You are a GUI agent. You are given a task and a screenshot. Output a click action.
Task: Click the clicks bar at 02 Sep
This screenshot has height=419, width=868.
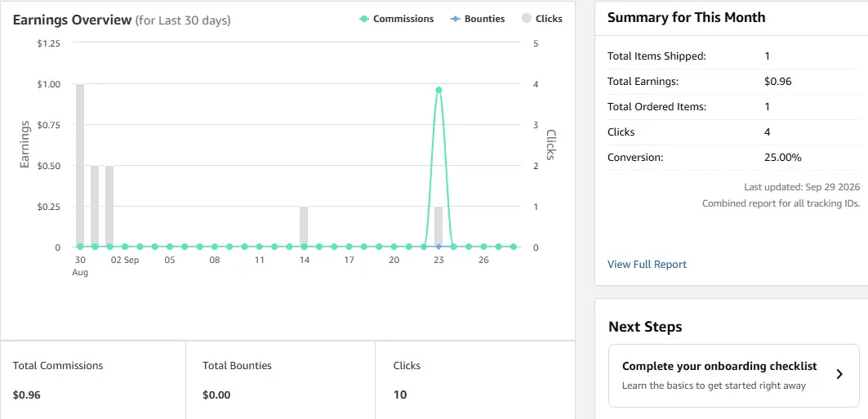(x=109, y=206)
